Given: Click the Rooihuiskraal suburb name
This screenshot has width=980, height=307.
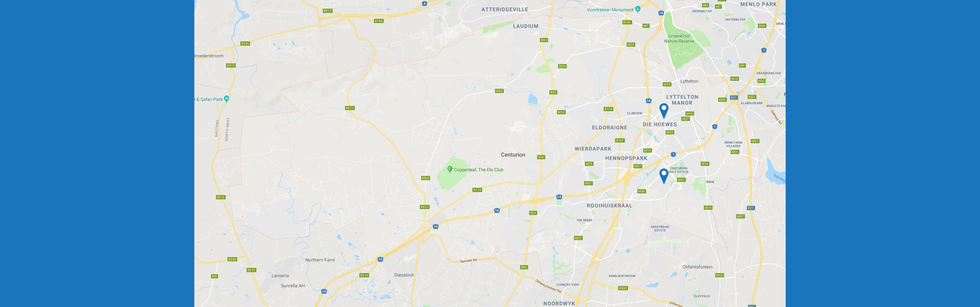Looking at the screenshot, I should coord(609,205).
